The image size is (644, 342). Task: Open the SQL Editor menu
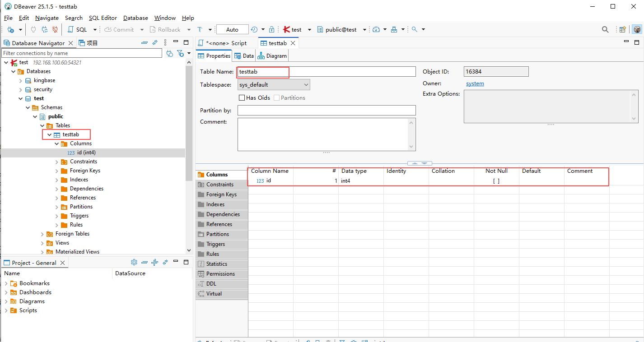(x=103, y=18)
